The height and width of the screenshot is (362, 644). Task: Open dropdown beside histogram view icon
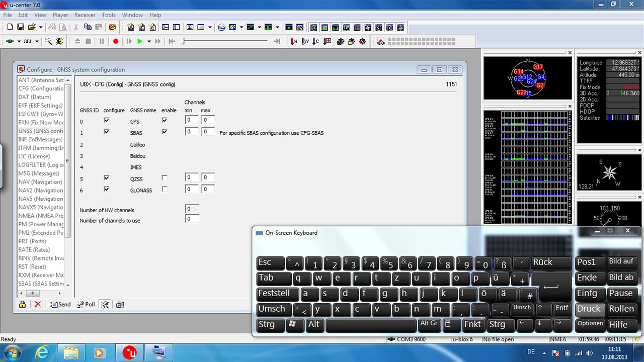point(277,27)
